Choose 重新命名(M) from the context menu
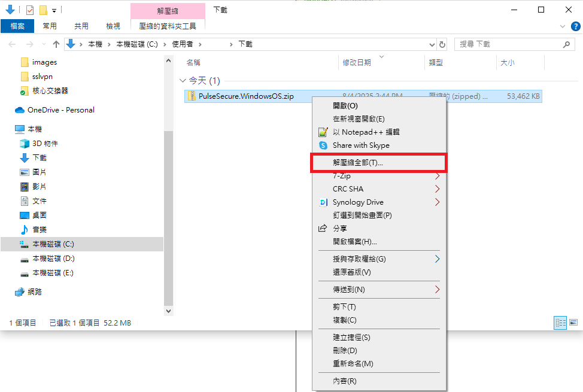 coord(379,364)
